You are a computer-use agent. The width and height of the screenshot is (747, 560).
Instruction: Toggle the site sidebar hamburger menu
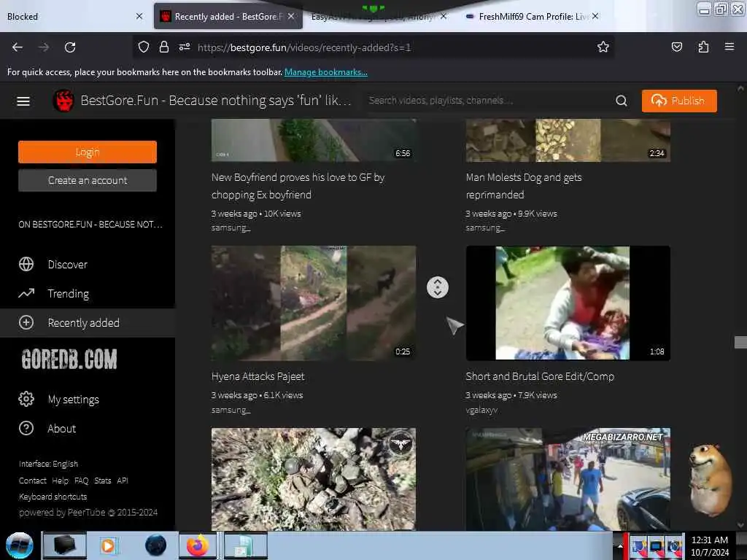pyautogui.click(x=23, y=101)
